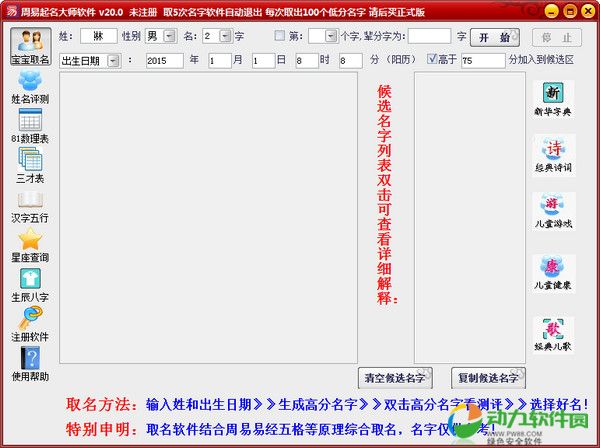
Task: Toggle the 第 character position checkbox
Action: 280,36
